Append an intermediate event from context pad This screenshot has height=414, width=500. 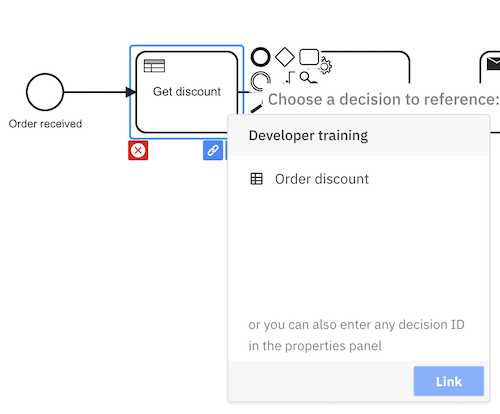point(260,81)
